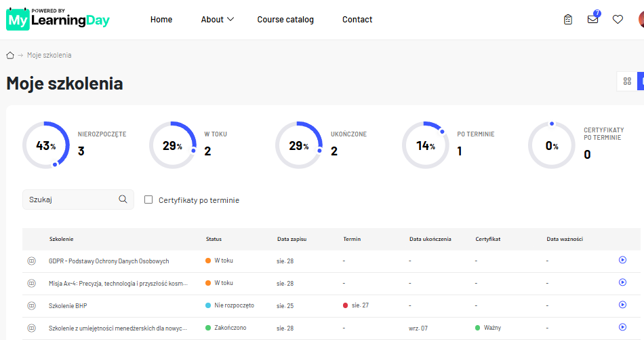Click the Nierozpoczęte 43% progress ring
The width and height of the screenshot is (644, 340).
click(46, 145)
